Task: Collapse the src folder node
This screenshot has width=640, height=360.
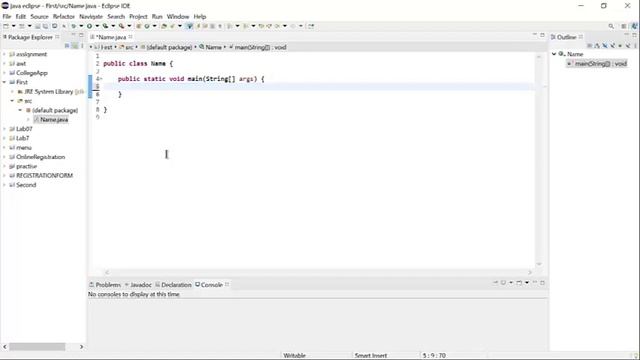Action: click(x=12, y=101)
